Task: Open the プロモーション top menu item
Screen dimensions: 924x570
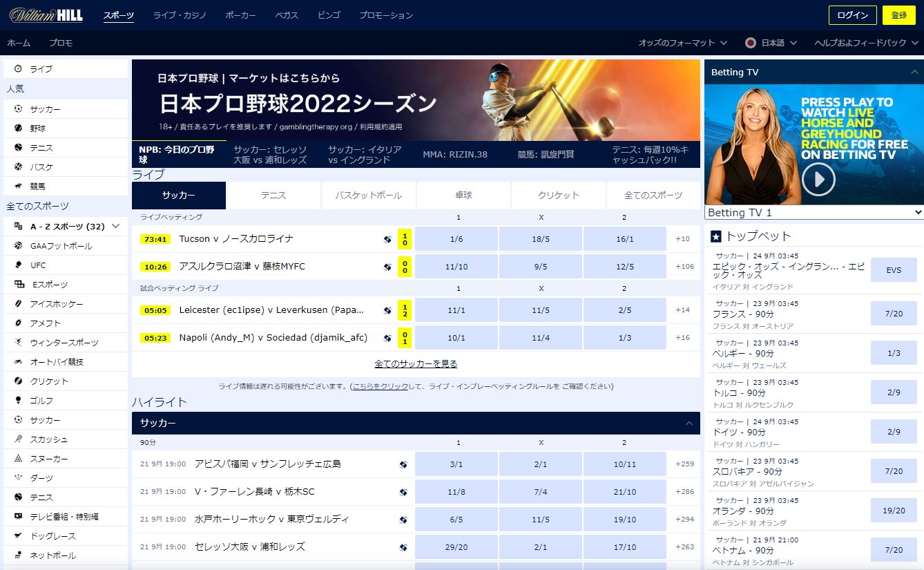Action: click(x=386, y=15)
